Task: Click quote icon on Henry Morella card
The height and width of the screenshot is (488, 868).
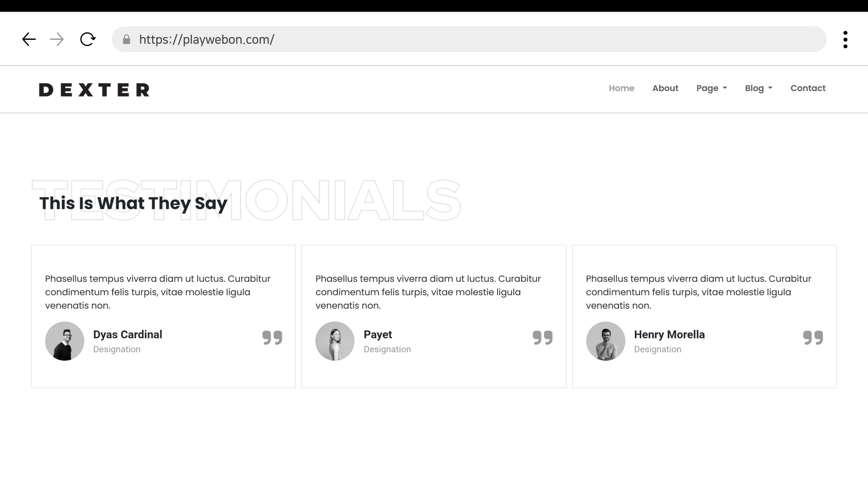Action: pyautogui.click(x=813, y=337)
